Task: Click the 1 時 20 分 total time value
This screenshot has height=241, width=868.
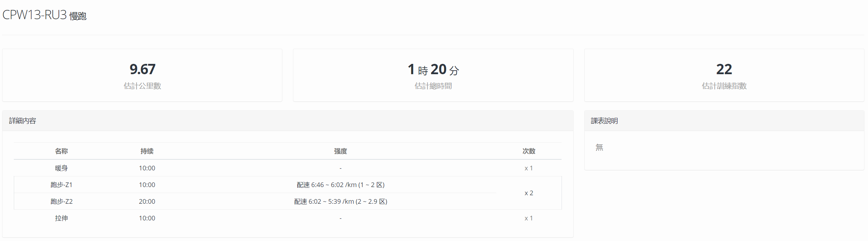Action: [433, 70]
